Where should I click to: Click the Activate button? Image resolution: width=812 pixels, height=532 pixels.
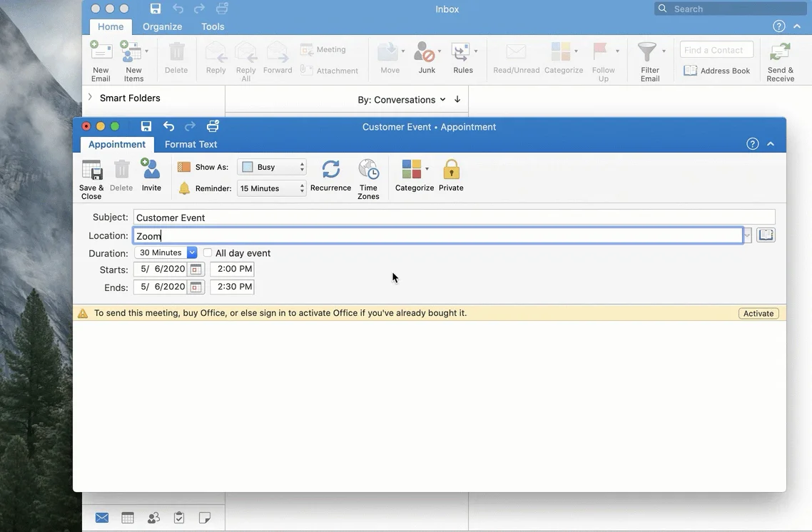758,313
